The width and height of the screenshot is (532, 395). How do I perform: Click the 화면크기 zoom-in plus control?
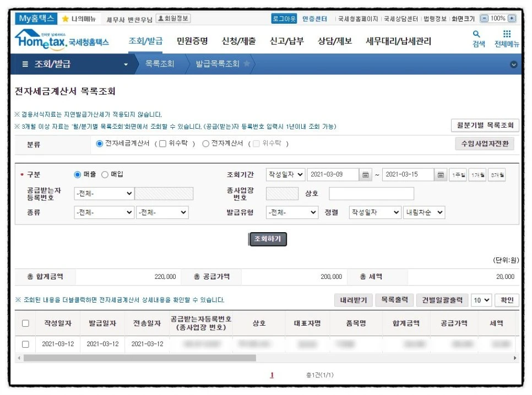pos(511,18)
